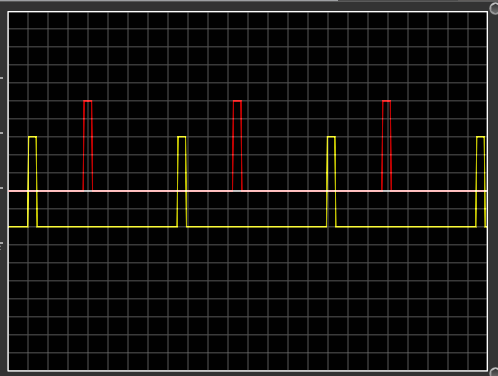Select the third red pulse on the right
Viewport: 498px width, 376px height.
(x=386, y=145)
